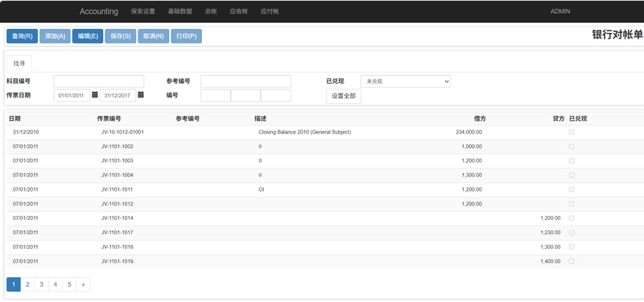Click the 添加(A) button
The height and width of the screenshot is (302, 644).
(55, 36)
